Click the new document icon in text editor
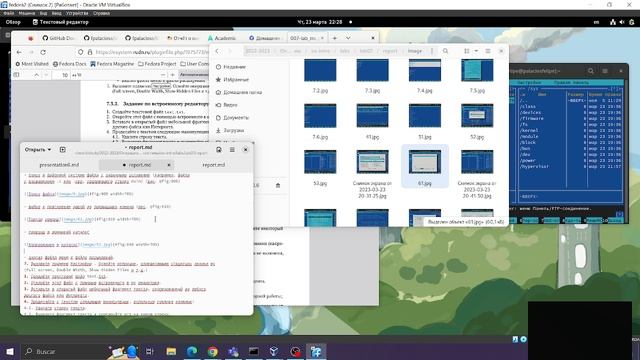This screenshot has width=640, height=360. pyautogui.click(x=62, y=150)
